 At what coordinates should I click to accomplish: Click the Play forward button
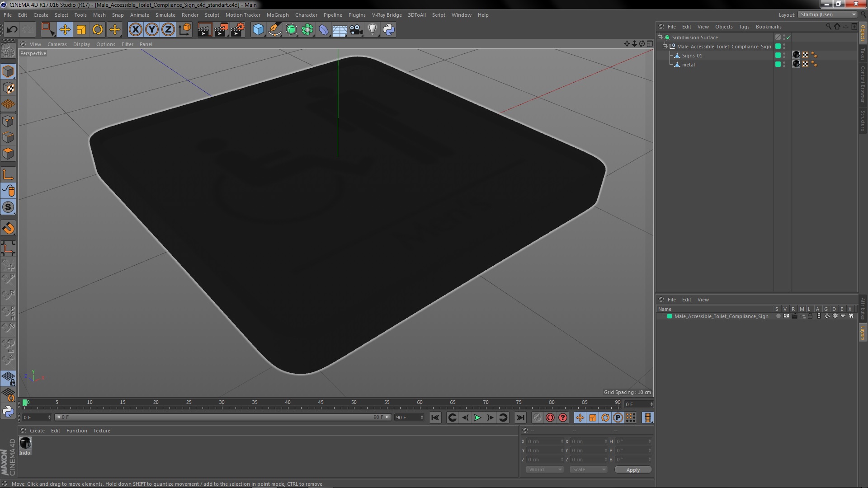point(477,418)
